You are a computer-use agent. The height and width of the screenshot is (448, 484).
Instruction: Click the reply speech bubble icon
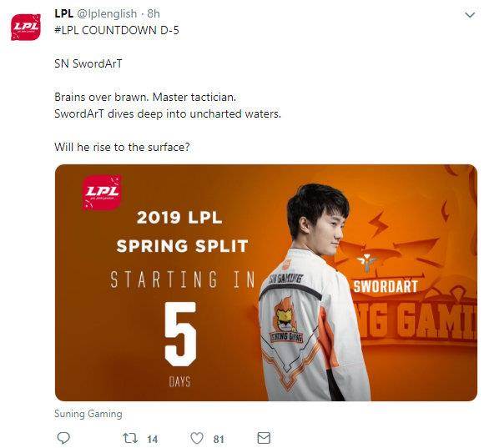64,438
